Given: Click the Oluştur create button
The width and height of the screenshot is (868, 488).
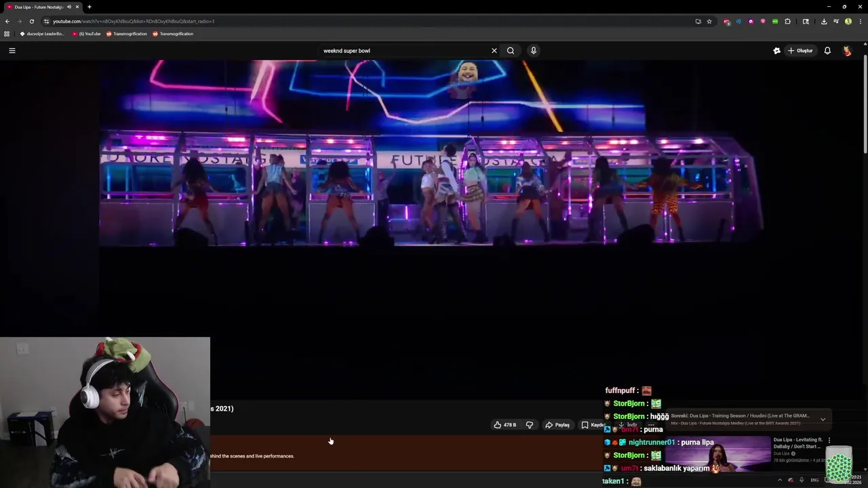Looking at the screenshot, I should tap(800, 50).
